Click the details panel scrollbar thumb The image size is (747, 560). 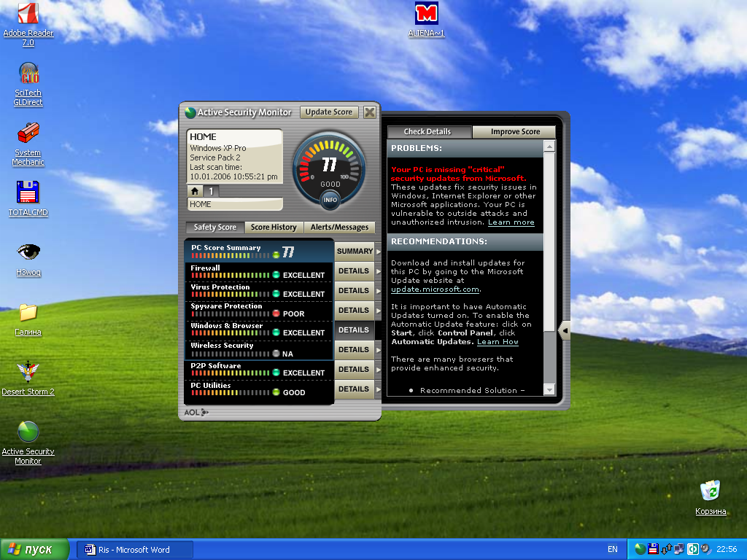pos(549,241)
